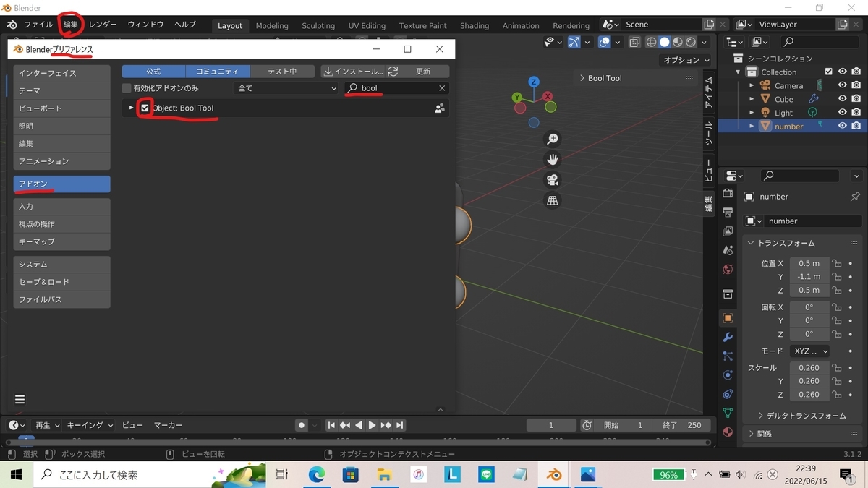Toggle viewport overlays icon
This screenshot has width=868, height=488.
point(605,42)
